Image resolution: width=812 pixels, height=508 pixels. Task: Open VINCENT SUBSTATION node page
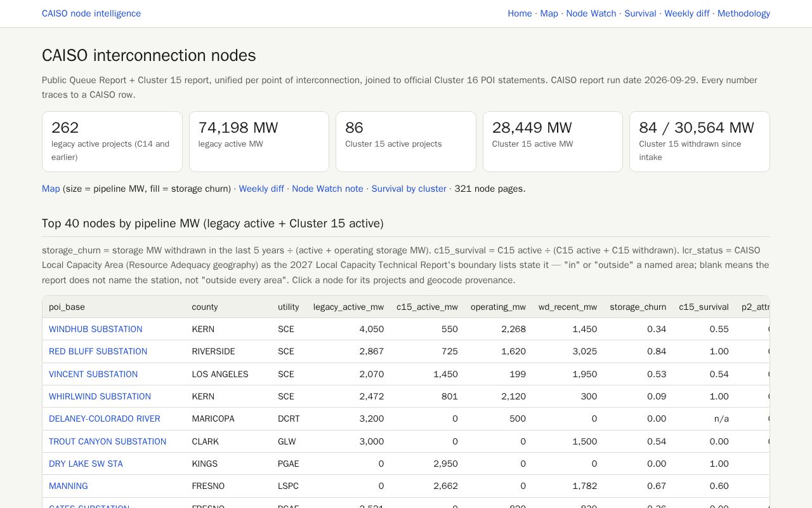click(x=93, y=374)
